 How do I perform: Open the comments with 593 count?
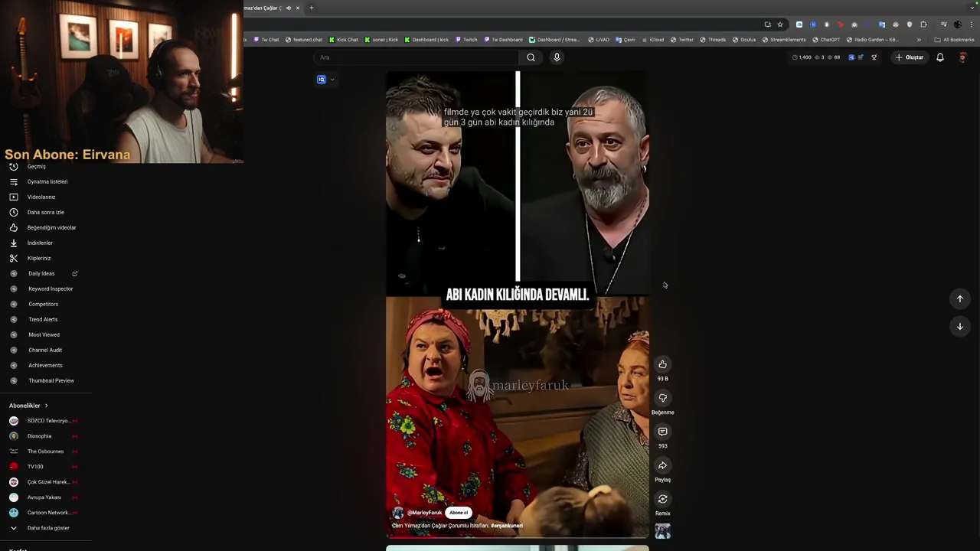point(663,432)
